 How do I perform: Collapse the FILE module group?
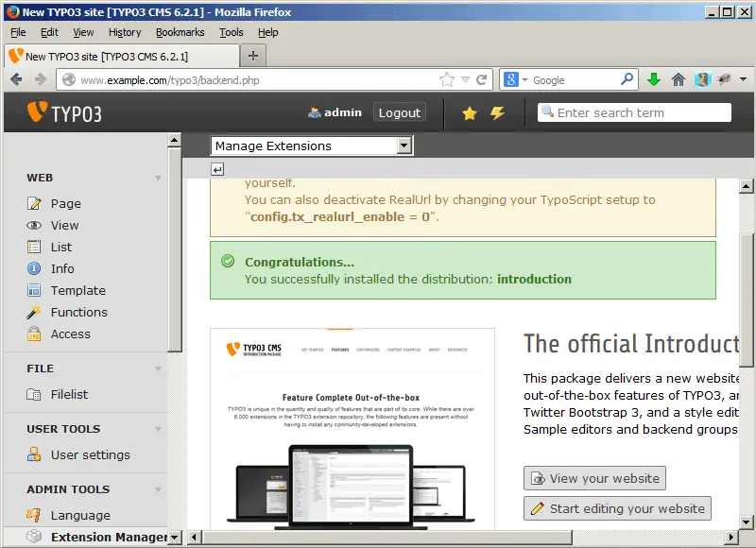tap(158, 368)
